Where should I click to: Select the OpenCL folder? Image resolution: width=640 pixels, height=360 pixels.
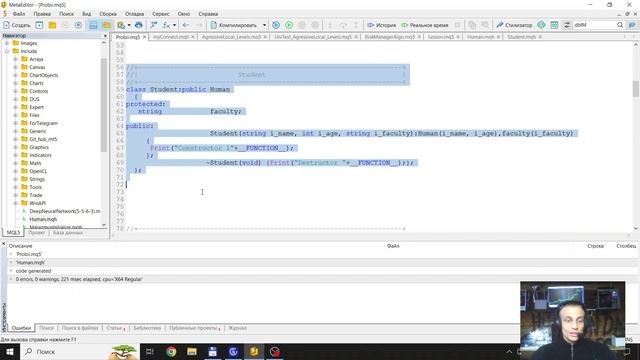point(38,171)
